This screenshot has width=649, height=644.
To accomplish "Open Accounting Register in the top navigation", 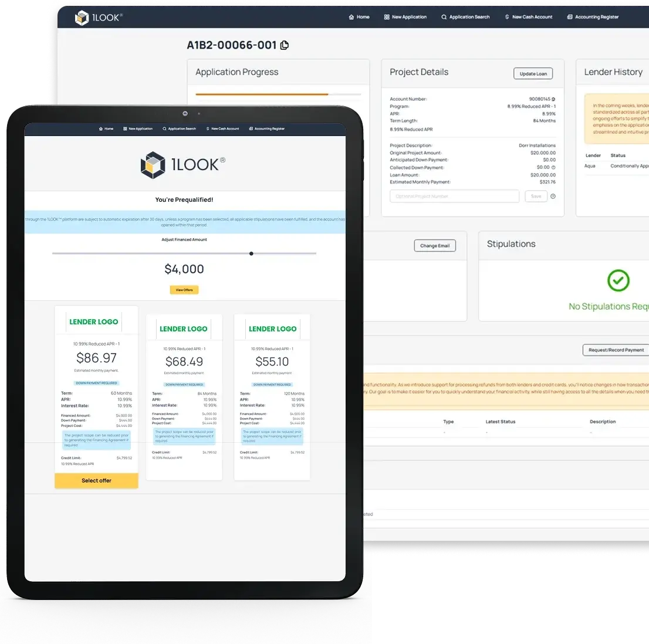I will coord(593,17).
